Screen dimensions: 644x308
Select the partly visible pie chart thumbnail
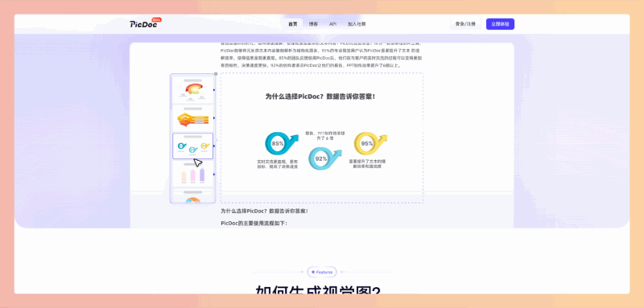click(192, 196)
